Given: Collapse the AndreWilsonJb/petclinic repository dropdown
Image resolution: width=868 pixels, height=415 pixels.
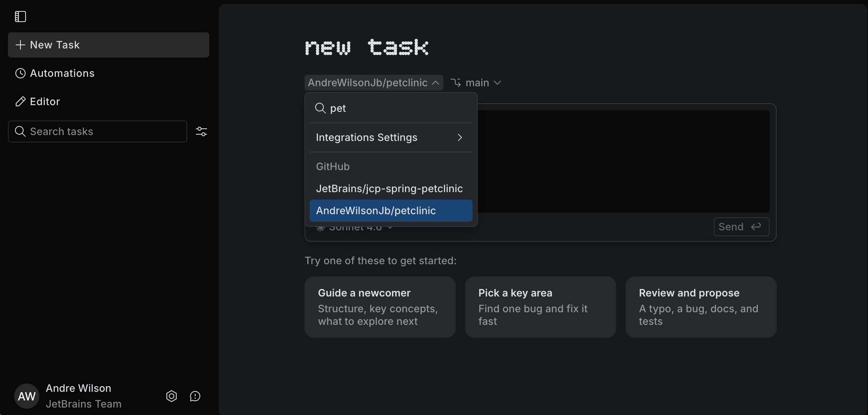Looking at the screenshot, I should 374,83.
